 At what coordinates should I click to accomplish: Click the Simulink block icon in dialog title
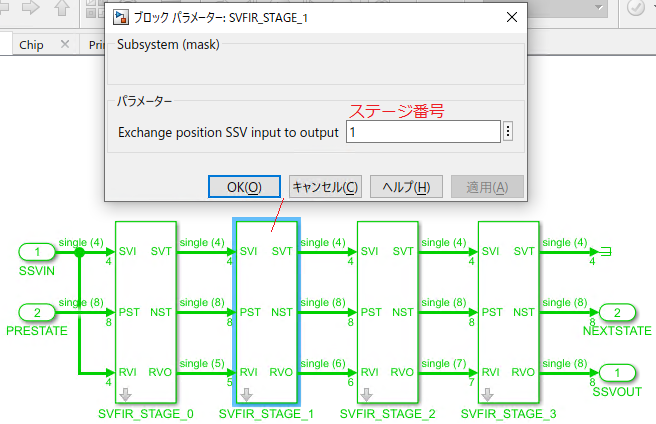point(121,18)
